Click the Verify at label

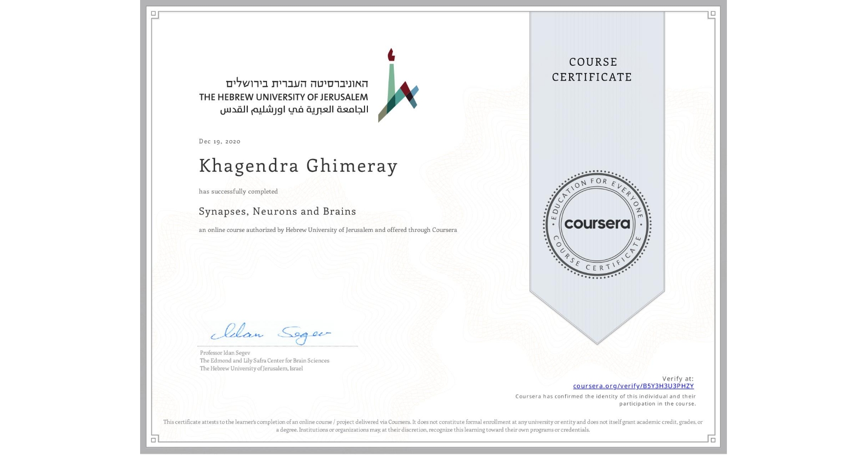[678, 378]
